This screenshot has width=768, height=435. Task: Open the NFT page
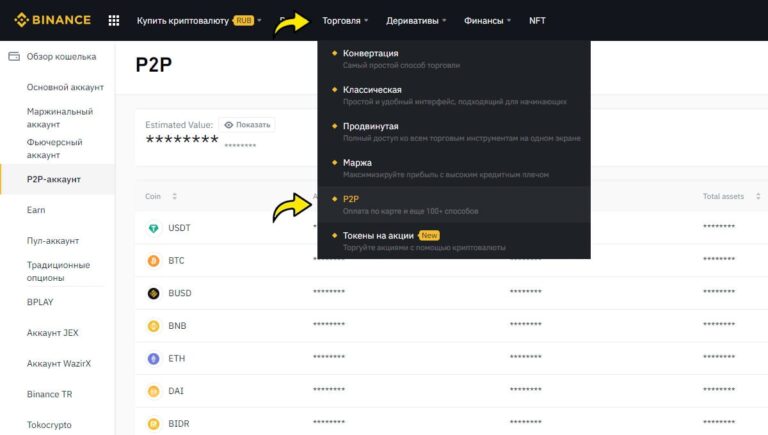click(x=537, y=21)
